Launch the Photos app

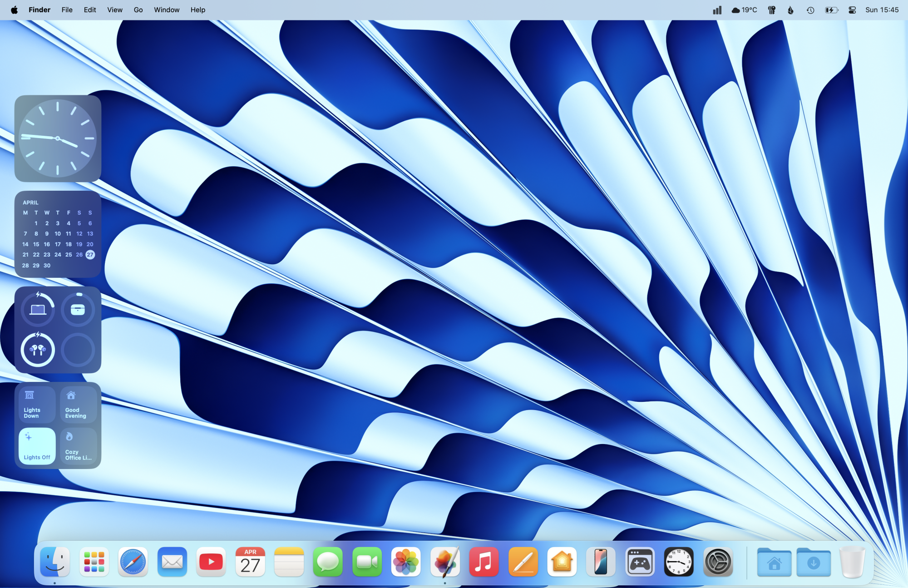pos(406,562)
